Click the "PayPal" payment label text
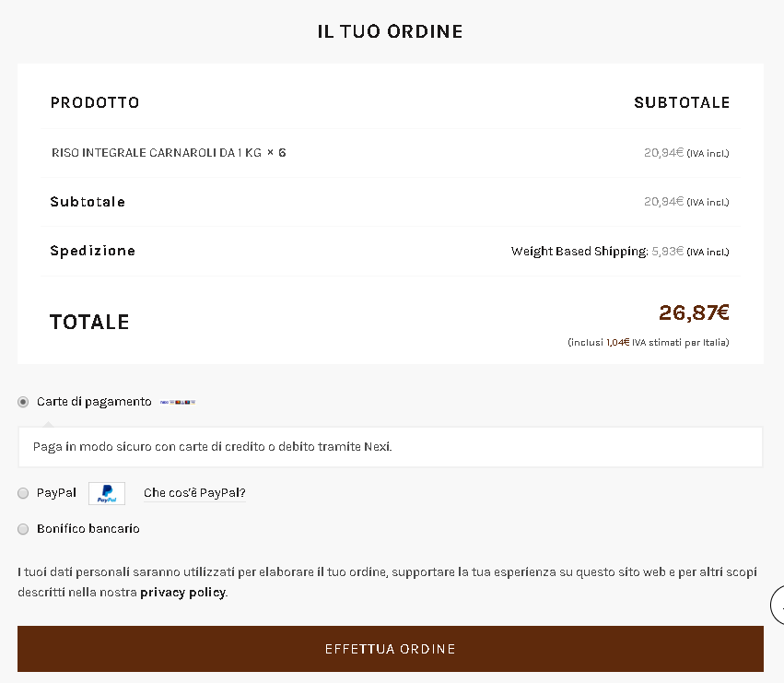 tap(56, 493)
